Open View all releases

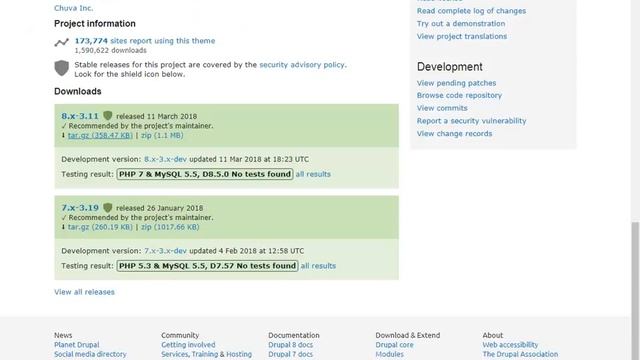(x=84, y=292)
